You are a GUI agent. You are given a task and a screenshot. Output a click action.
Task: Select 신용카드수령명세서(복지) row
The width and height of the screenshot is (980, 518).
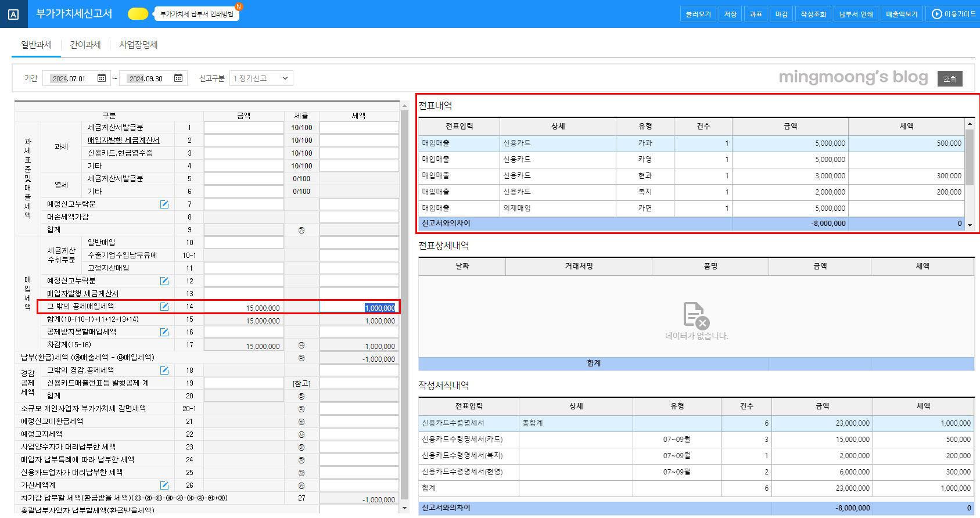click(x=696, y=456)
